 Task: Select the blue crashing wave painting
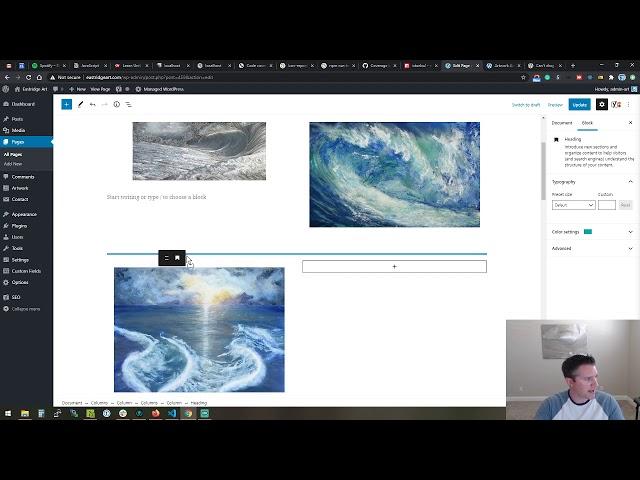point(394,174)
